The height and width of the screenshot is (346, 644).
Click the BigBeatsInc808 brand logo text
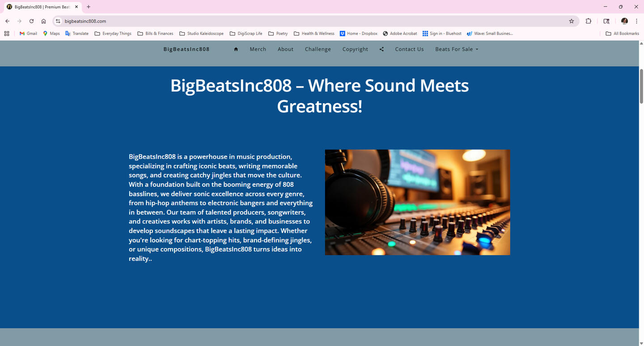click(186, 49)
